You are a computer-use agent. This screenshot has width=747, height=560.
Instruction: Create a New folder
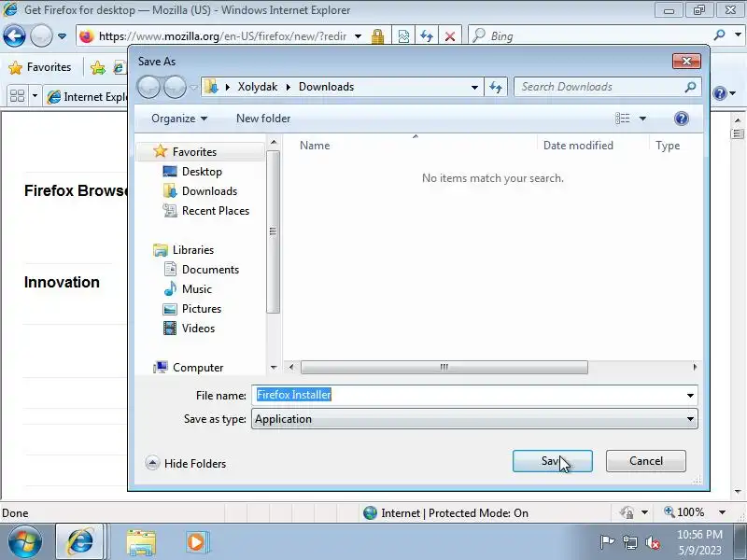[263, 119]
